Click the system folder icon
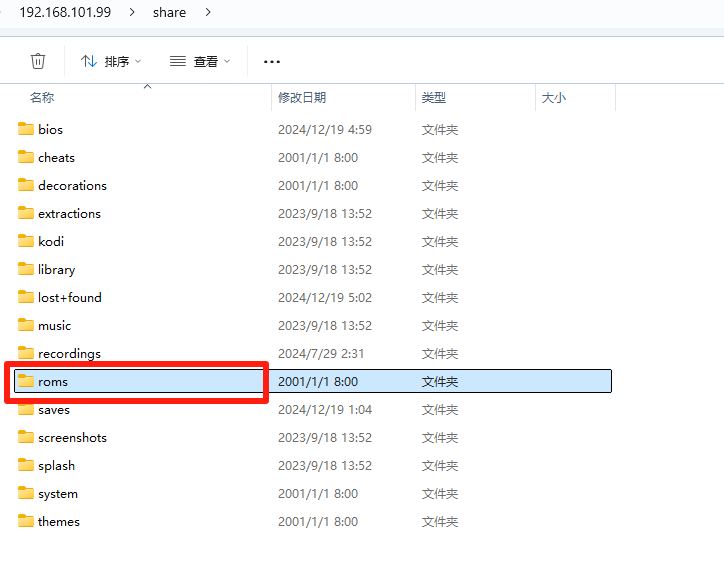 (x=26, y=493)
